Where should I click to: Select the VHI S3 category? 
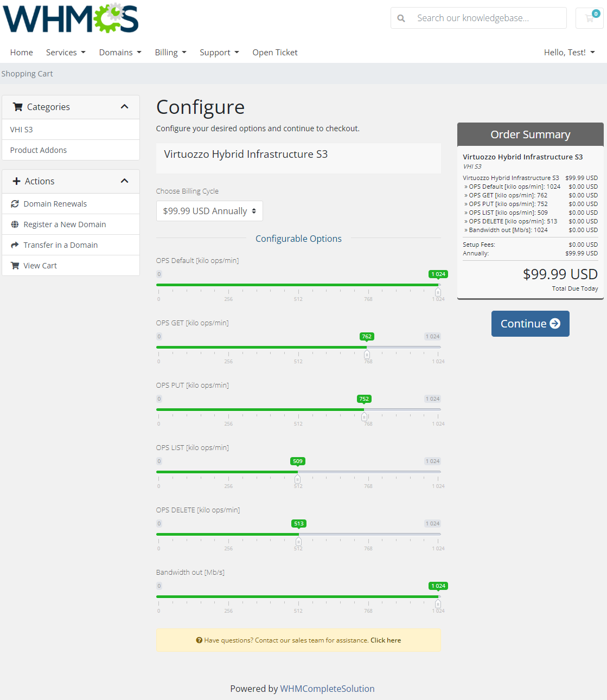pyautogui.click(x=71, y=130)
